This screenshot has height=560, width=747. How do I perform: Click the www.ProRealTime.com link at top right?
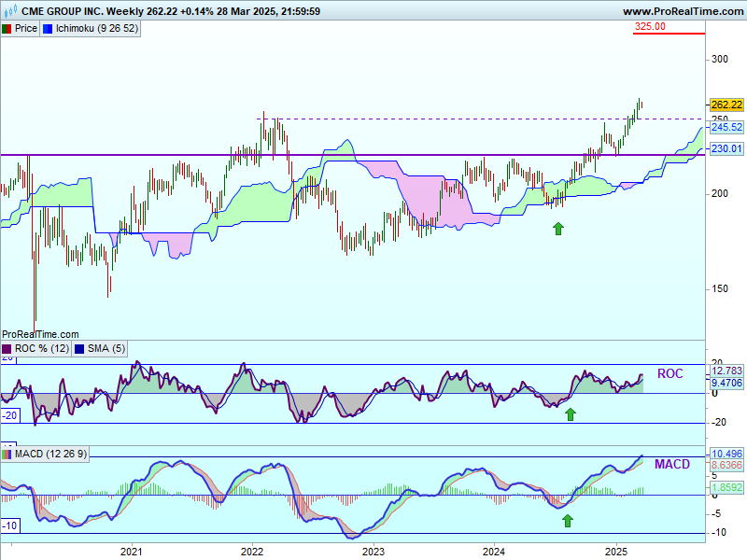681,11
